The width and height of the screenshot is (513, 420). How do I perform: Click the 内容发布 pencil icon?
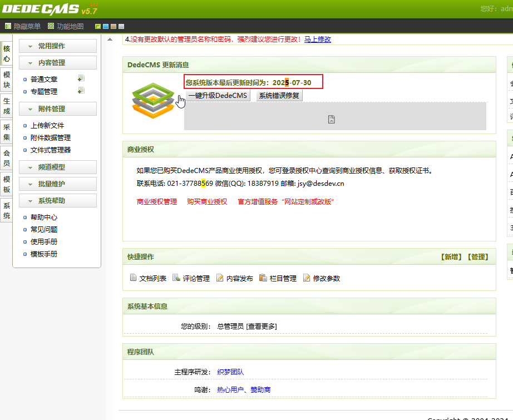tap(220, 278)
